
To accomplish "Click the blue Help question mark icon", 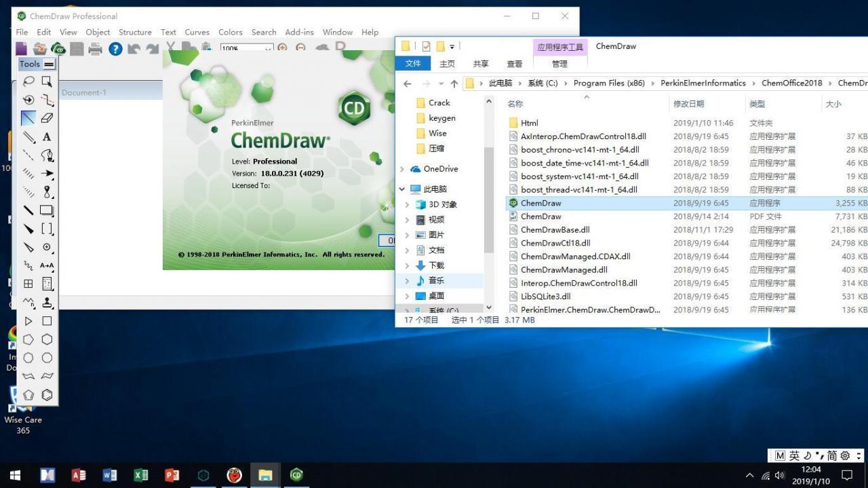I will 115,48.
